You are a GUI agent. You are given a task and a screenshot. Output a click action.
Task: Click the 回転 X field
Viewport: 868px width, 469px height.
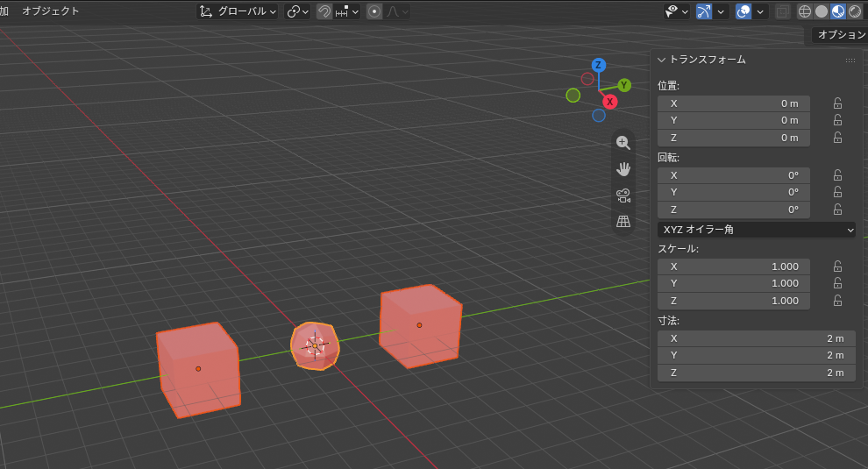tap(734, 175)
